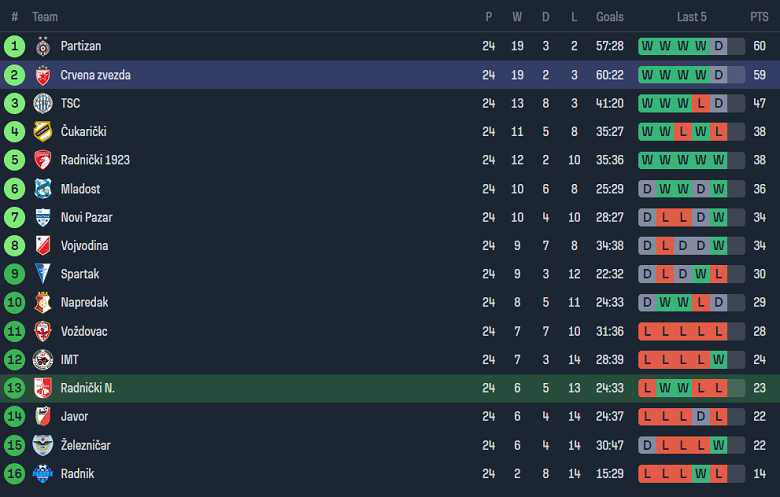Click the TSC team logo
Screen dimensions: 780x497
[x=43, y=103]
